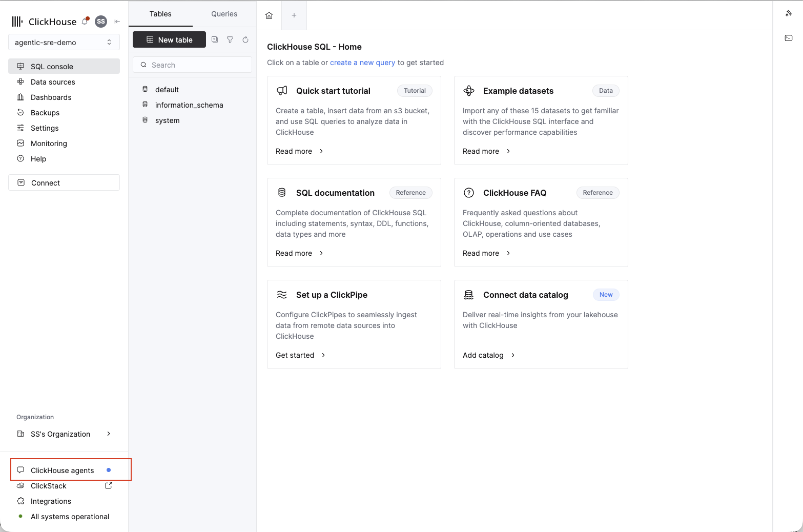View All systems operational status
The image size is (803, 532).
(64, 516)
